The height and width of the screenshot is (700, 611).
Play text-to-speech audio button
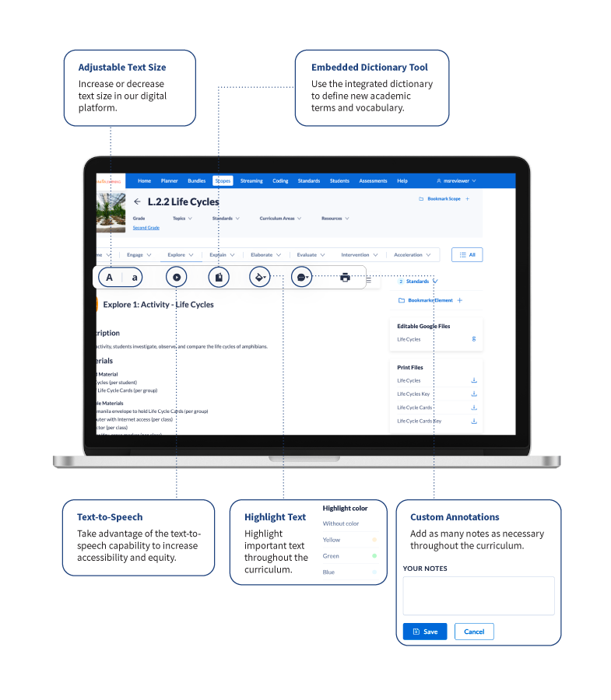177,277
